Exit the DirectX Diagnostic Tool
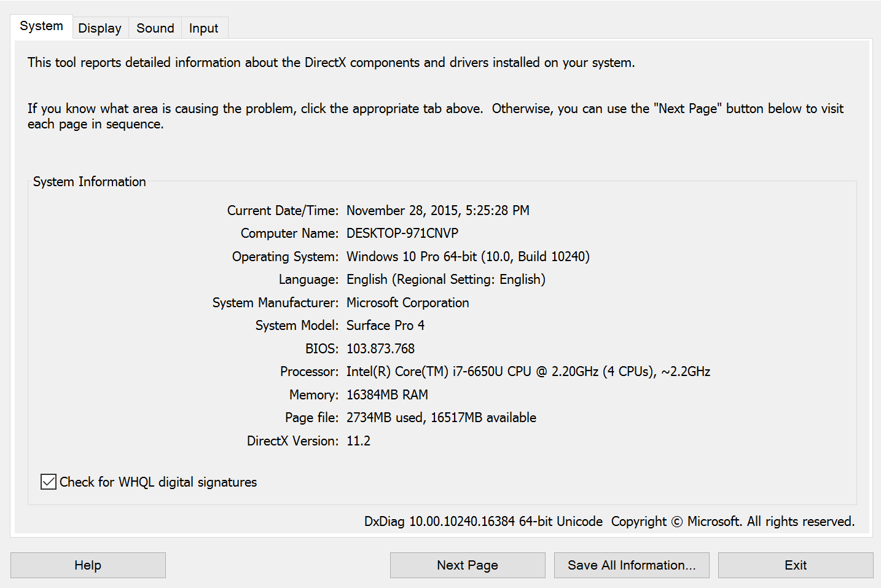 [x=796, y=565]
